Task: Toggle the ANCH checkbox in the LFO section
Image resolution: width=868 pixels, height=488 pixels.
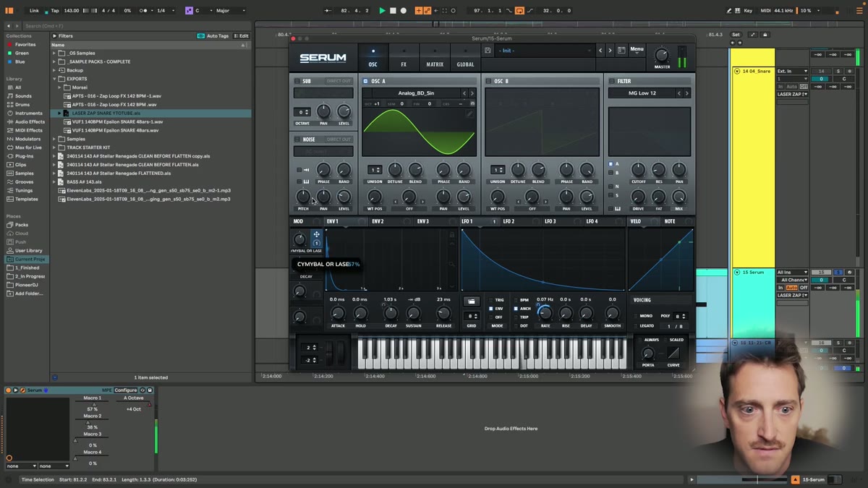Action: pyautogui.click(x=516, y=309)
